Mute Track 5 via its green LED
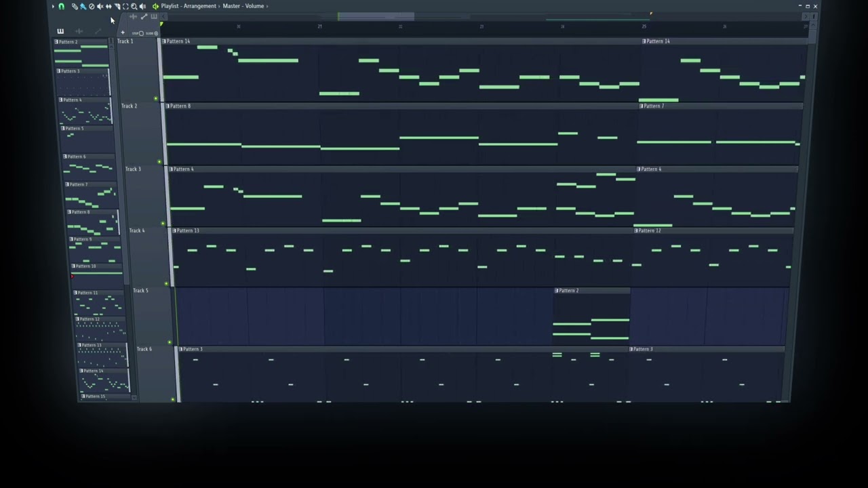 (170, 342)
